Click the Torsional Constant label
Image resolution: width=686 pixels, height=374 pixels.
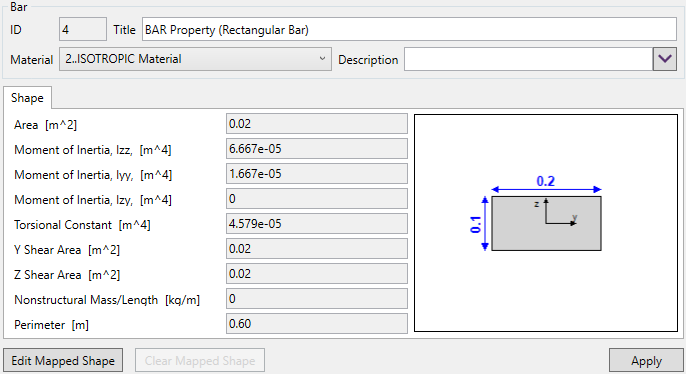(x=82, y=224)
